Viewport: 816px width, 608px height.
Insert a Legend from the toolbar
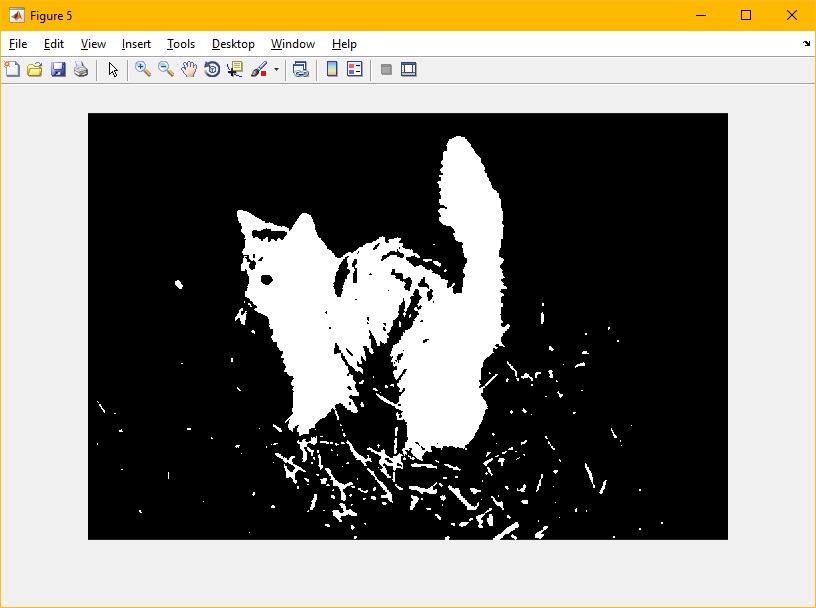point(354,70)
